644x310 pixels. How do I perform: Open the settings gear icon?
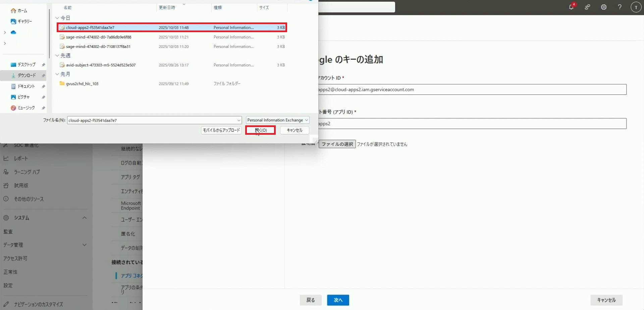(x=603, y=7)
